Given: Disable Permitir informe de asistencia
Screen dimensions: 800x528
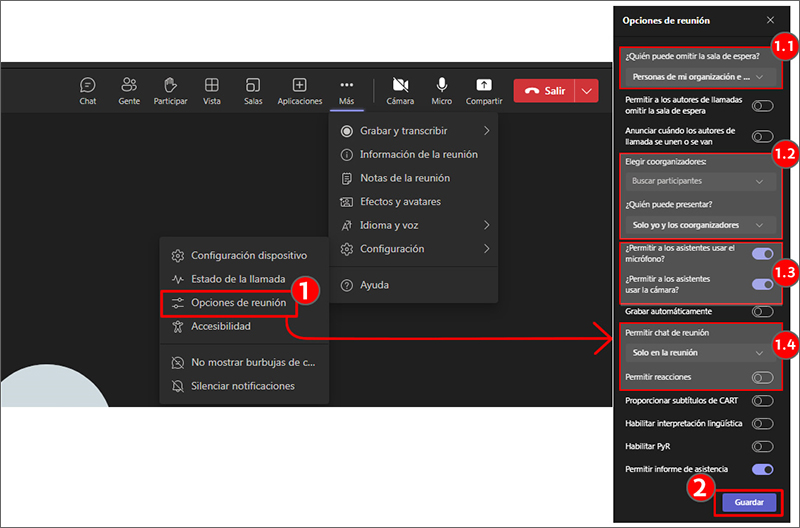Looking at the screenshot, I should tap(762, 469).
